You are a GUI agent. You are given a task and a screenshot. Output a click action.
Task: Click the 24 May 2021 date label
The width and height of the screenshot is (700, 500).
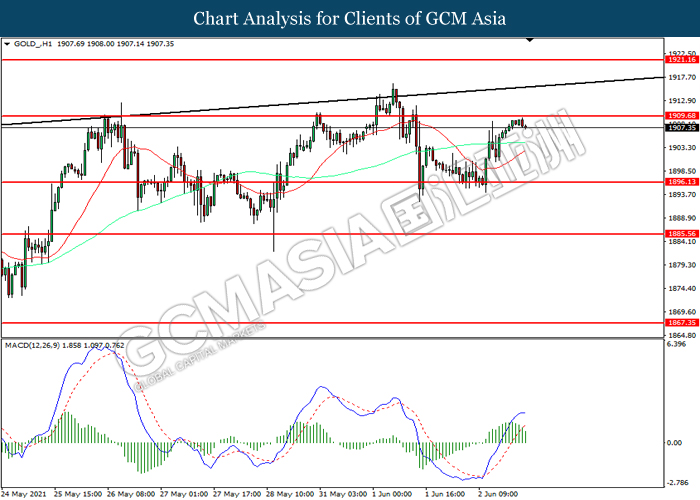pos(24,494)
